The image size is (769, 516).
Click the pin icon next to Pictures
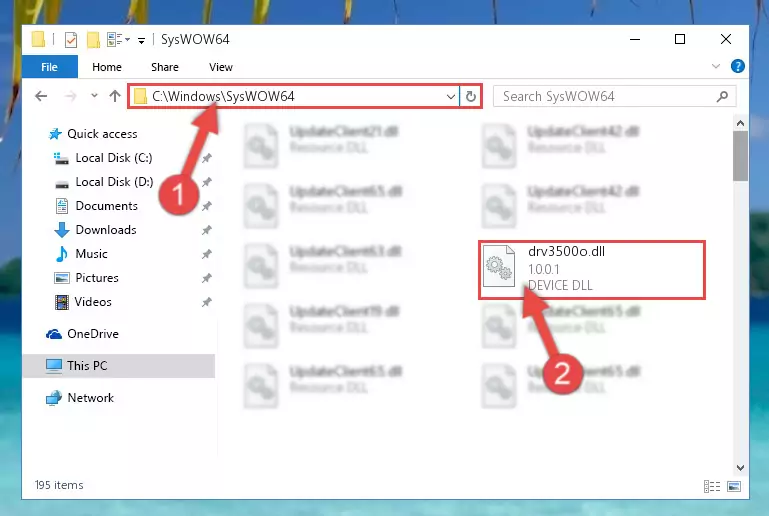(207, 278)
